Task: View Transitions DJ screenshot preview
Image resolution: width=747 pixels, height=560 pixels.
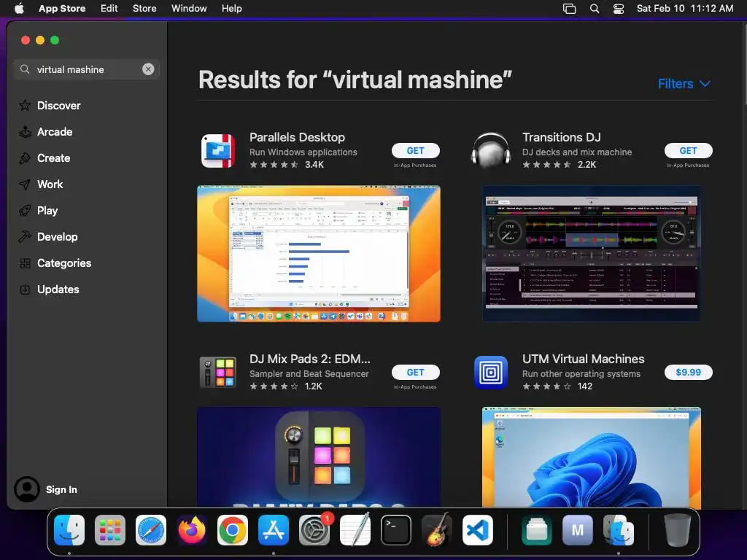Action: pyautogui.click(x=591, y=254)
